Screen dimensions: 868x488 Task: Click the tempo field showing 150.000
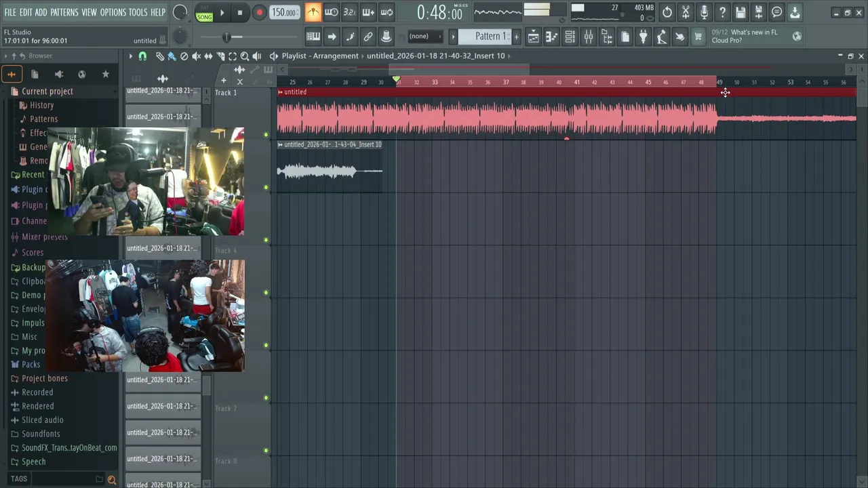(x=283, y=13)
